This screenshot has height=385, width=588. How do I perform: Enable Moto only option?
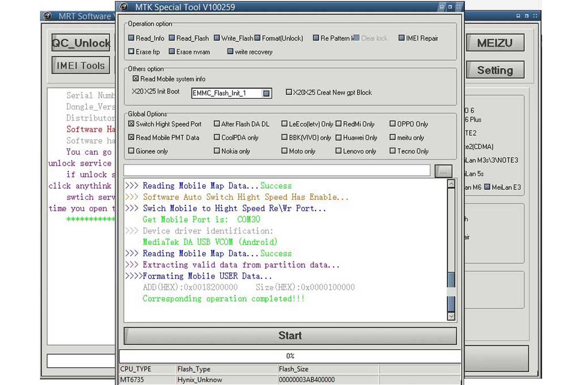[284, 151]
